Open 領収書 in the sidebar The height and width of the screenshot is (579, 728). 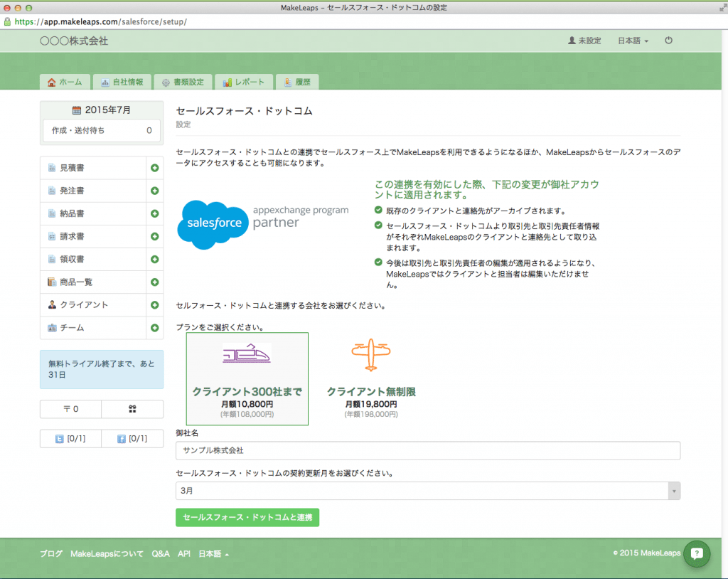point(93,260)
